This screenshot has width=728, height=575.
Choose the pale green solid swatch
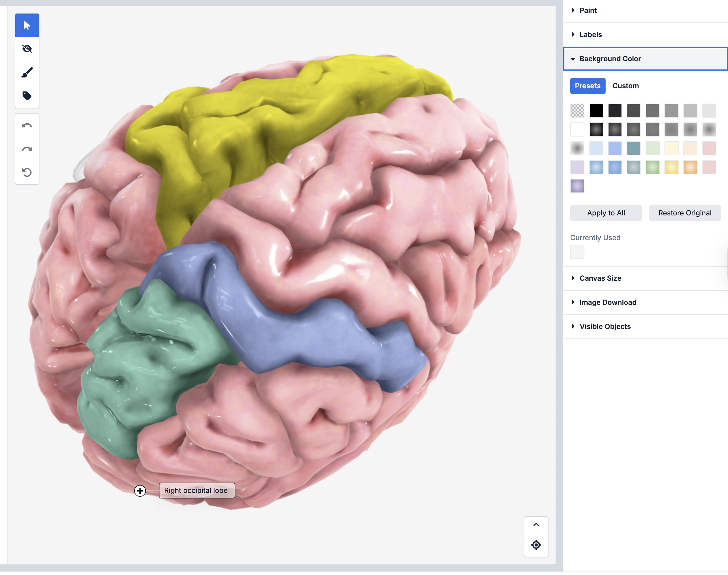click(653, 149)
